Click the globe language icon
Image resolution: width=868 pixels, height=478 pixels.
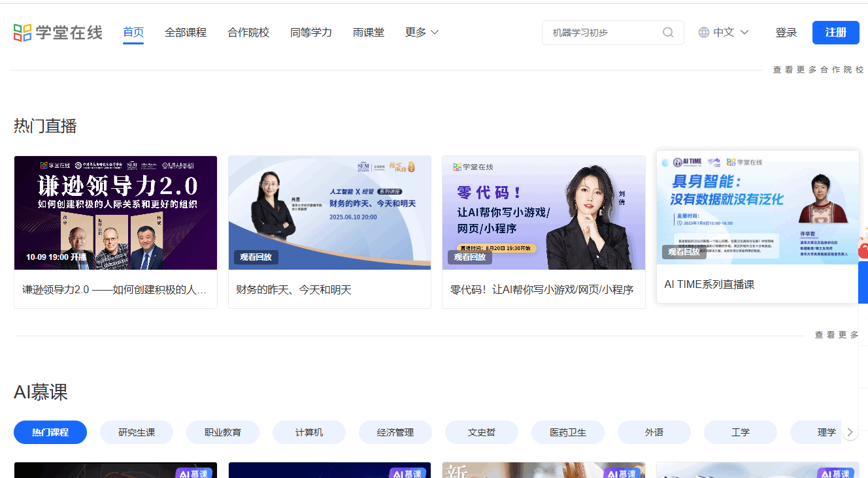tap(704, 33)
